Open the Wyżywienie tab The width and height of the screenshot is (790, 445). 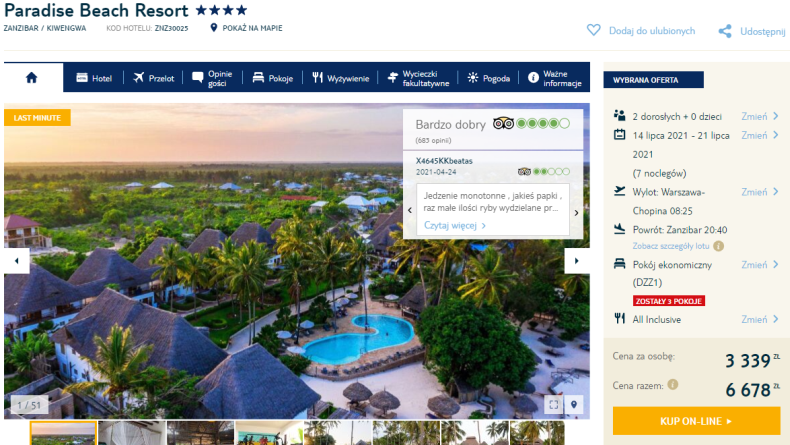click(341, 78)
